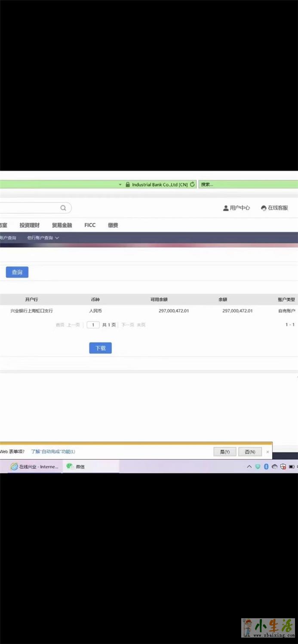Viewport: 298px width, 644px height.
Task: Click the 下载 download button
Action: tap(100, 348)
